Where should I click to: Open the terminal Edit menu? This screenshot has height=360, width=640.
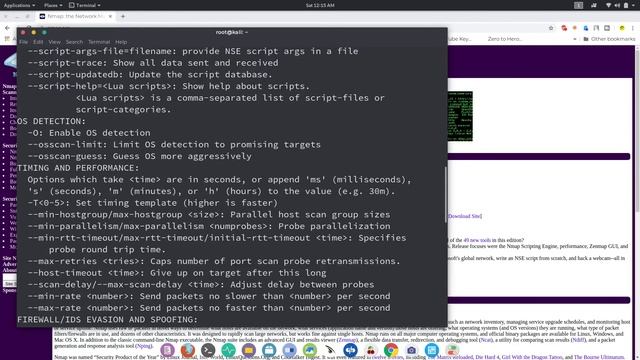click(x=38, y=42)
